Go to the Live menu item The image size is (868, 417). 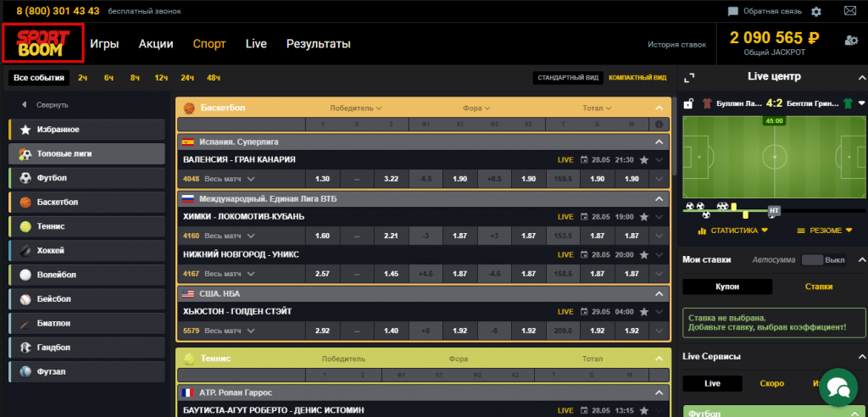click(256, 44)
